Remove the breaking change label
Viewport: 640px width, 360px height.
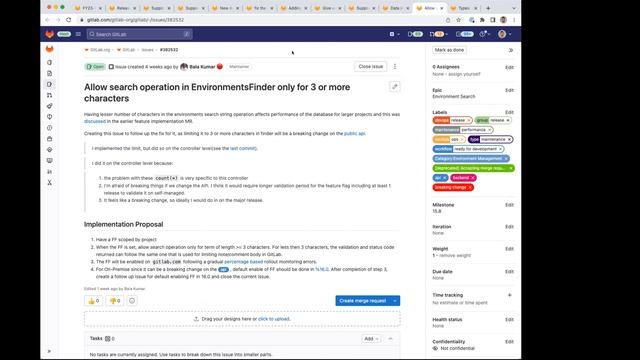click(470, 187)
